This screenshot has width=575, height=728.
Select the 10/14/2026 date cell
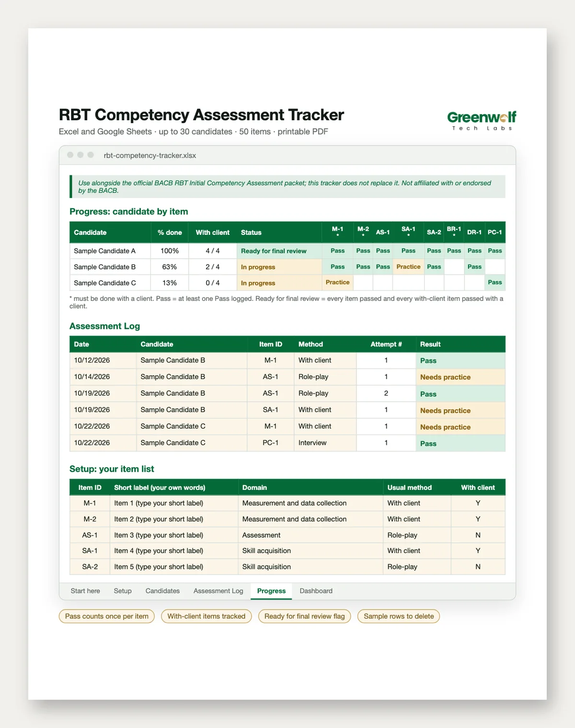[x=103, y=377]
